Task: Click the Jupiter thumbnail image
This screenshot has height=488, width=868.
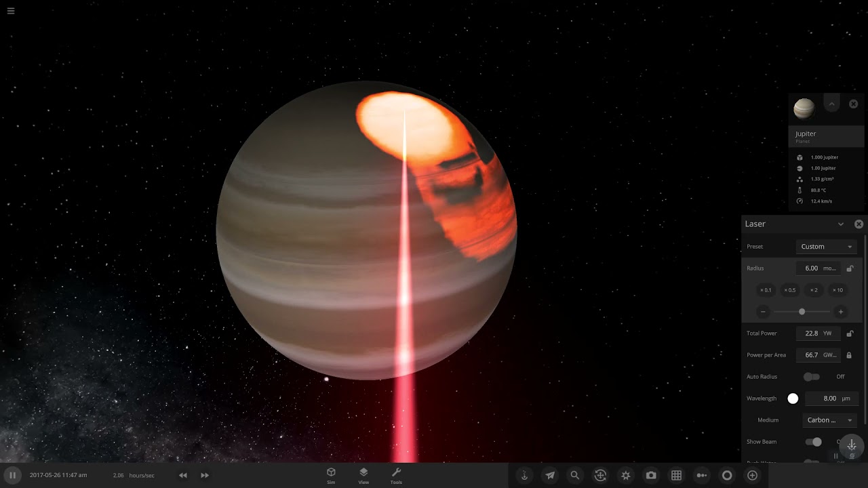Action: point(804,108)
